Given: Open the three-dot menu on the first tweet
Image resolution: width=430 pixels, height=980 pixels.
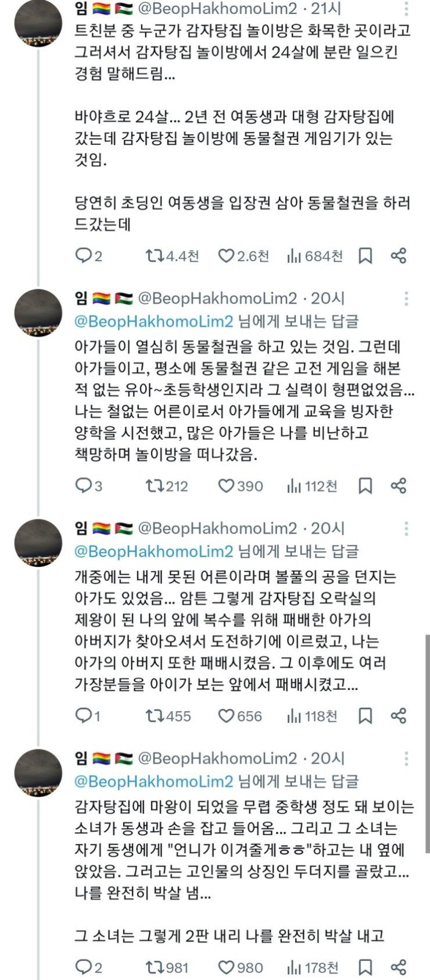Looking at the screenshot, I should coord(405,8).
